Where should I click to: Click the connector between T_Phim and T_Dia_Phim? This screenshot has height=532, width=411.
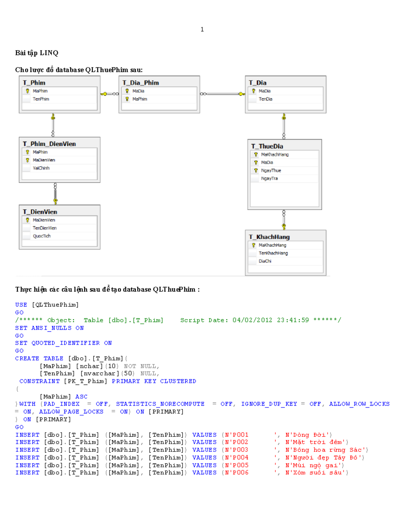(x=109, y=93)
